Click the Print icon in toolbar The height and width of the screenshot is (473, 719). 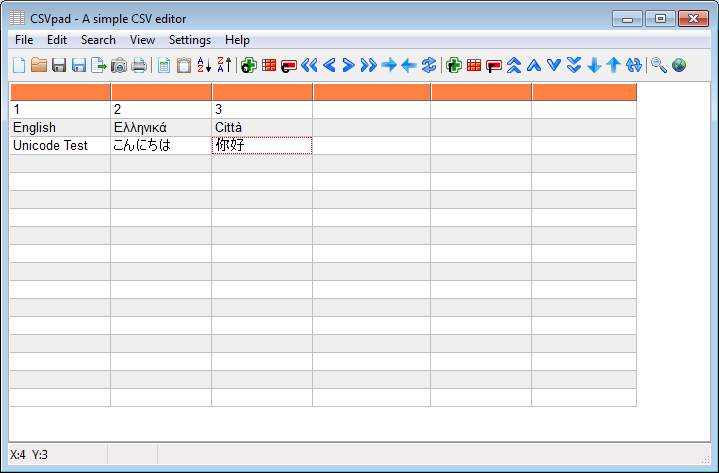click(x=139, y=65)
